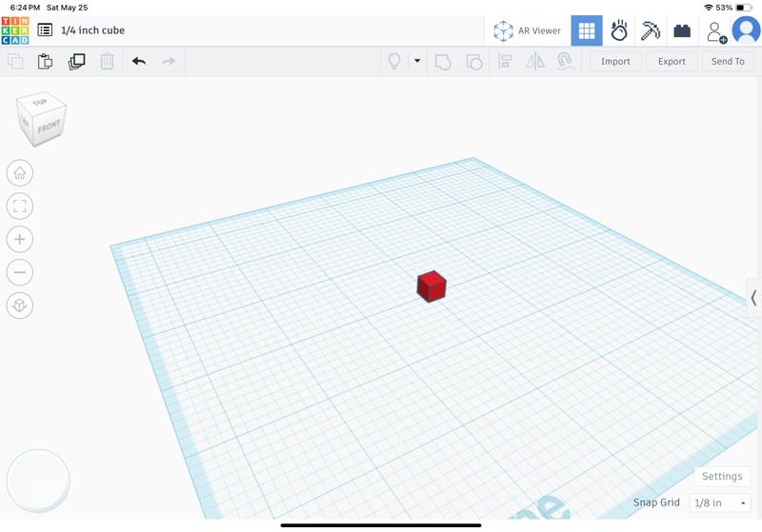Select the red cube on the workplane
762x532 pixels.
[x=431, y=286]
